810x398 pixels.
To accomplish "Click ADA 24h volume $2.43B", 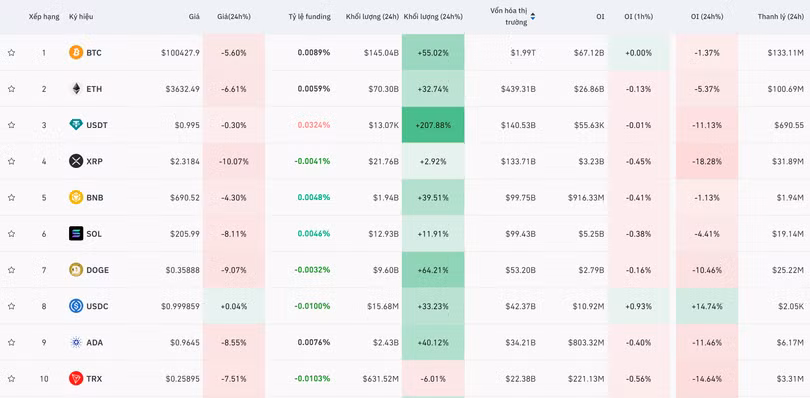I will (x=385, y=342).
